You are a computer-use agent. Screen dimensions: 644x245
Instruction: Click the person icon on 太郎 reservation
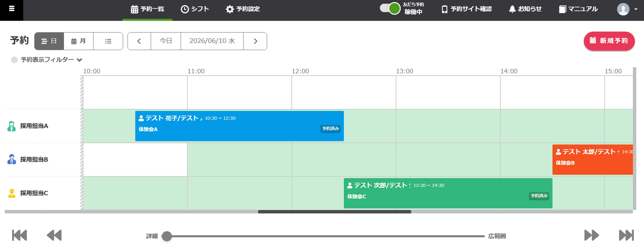pyautogui.click(x=558, y=152)
